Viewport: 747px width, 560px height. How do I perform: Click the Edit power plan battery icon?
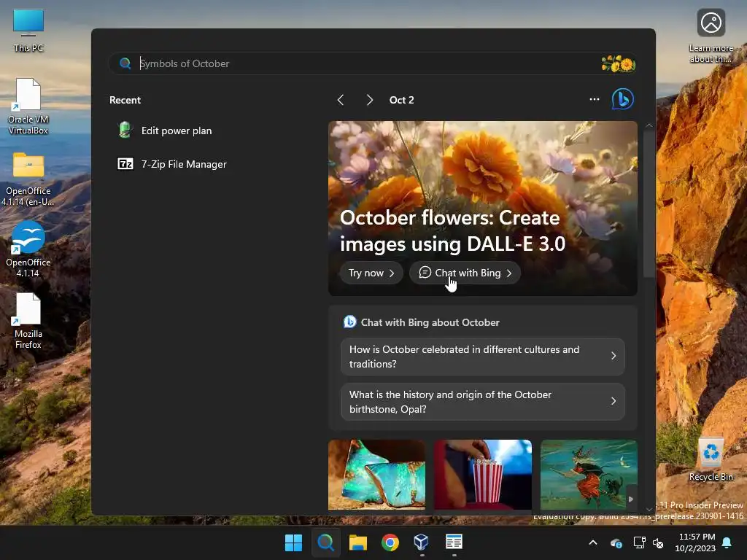125,130
